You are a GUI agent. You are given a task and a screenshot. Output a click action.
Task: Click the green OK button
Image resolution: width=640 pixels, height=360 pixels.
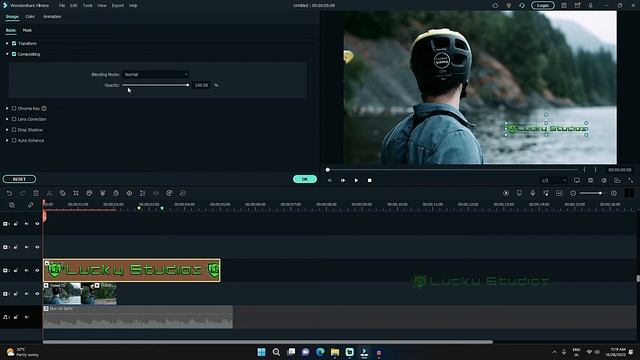click(305, 179)
